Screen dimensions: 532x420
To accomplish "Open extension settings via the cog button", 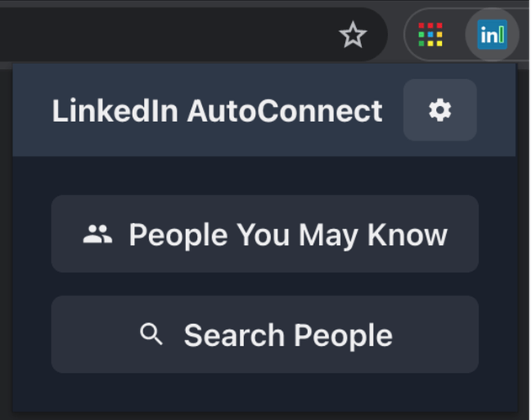I will pos(439,110).
